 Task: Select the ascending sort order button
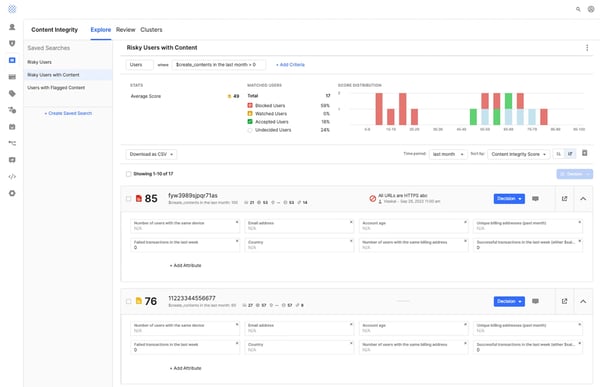click(x=559, y=154)
